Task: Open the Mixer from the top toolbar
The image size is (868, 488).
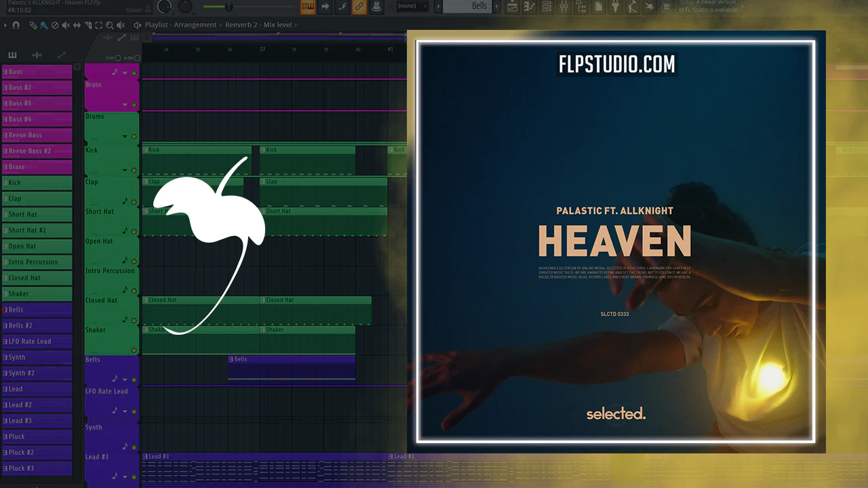Action: pos(564,6)
